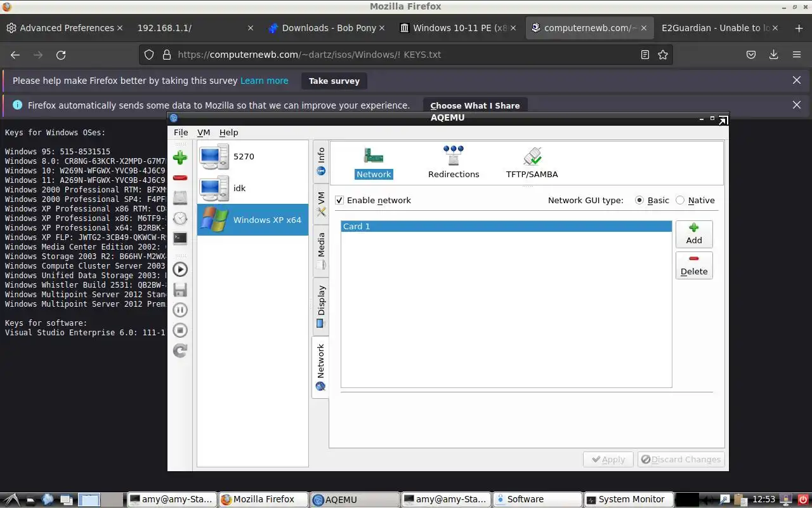Click the Delete network card button
The image size is (812, 508).
pos(694,265)
